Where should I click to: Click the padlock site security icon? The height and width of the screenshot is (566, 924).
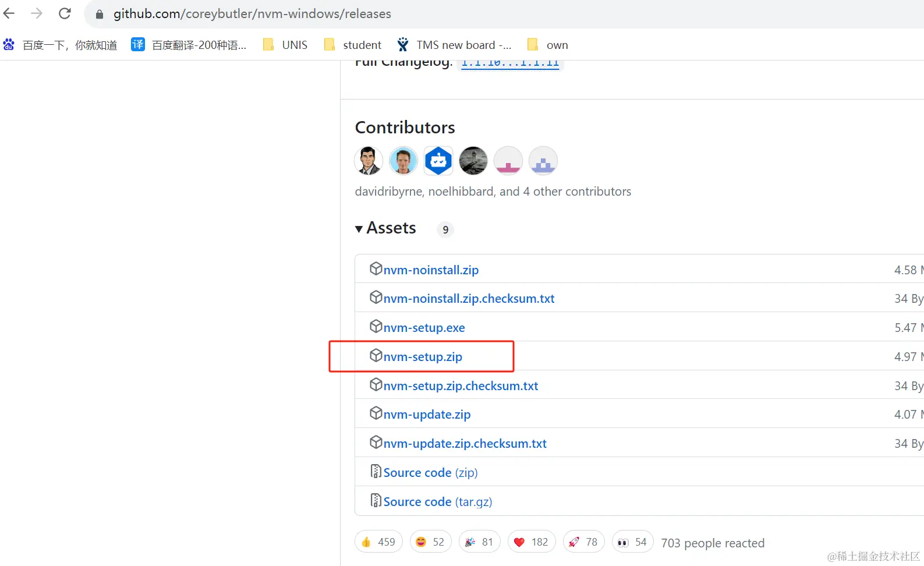[100, 14]
